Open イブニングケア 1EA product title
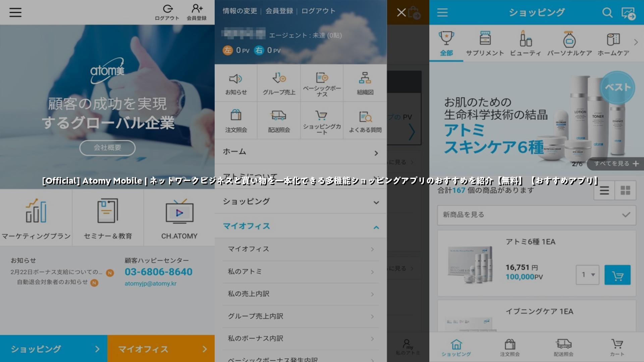The image size is (644, 362). click(x=539, y=311)
